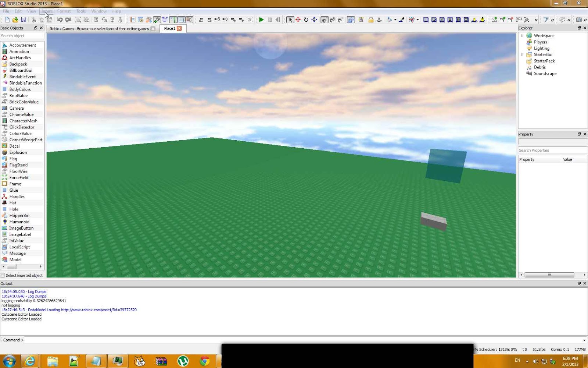Select the arrow Select tool
This screenshot has height=368, width=588.
click(x=290, y=20)
